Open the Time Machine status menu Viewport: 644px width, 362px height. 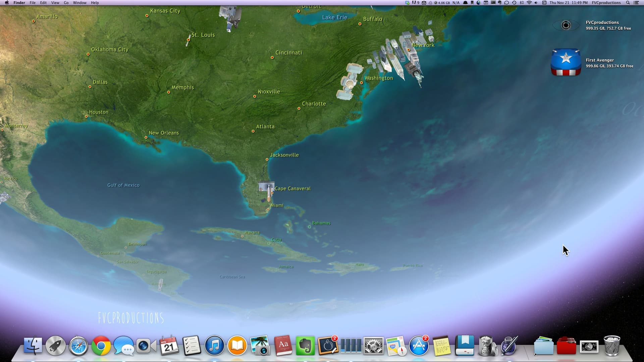point(514,3)
